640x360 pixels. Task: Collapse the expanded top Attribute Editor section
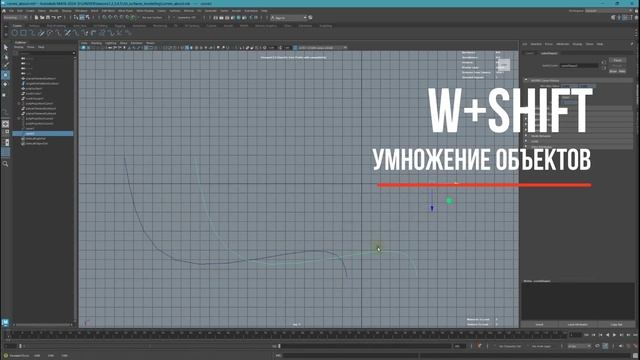526,80
